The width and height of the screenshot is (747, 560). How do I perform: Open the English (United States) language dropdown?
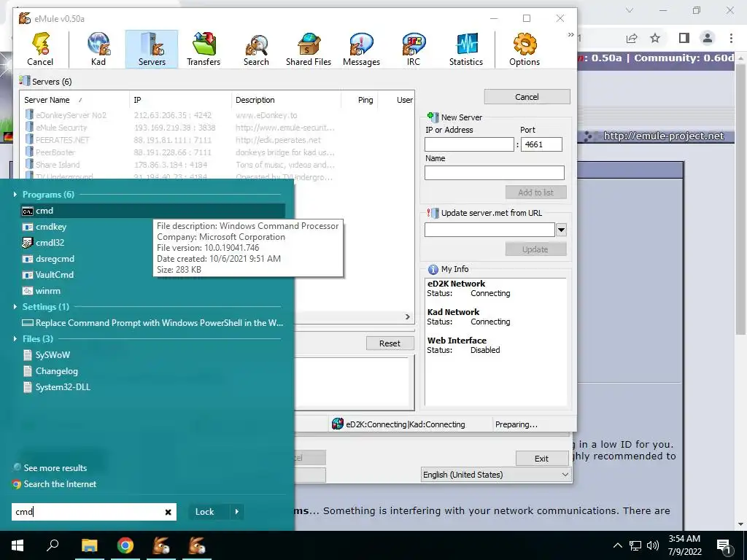pyautogui.click(x=496, y=475)
